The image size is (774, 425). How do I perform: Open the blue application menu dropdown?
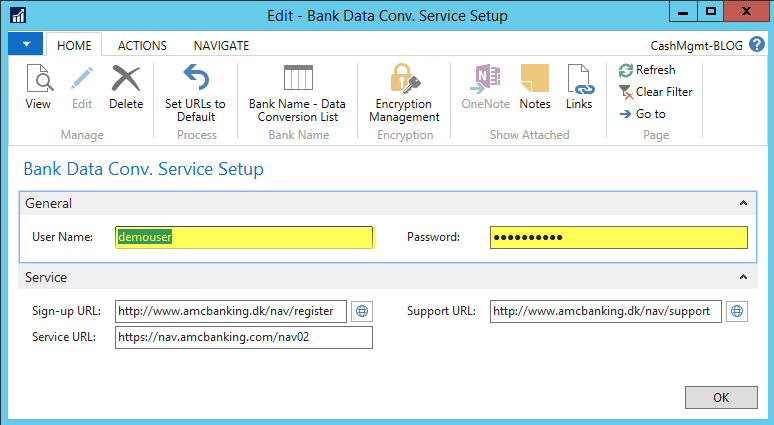(x=26, y=44)
